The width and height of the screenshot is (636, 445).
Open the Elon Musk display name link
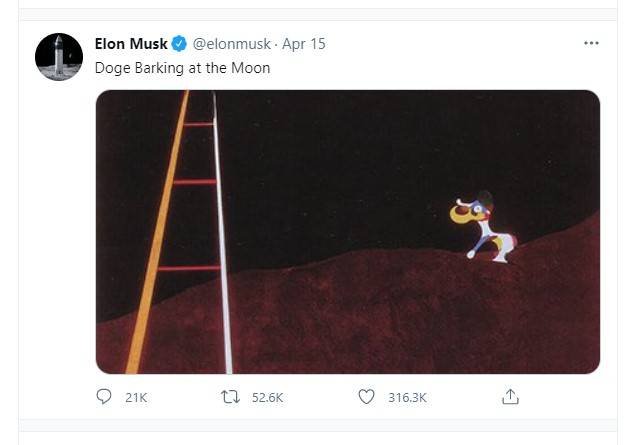point(131,44)
